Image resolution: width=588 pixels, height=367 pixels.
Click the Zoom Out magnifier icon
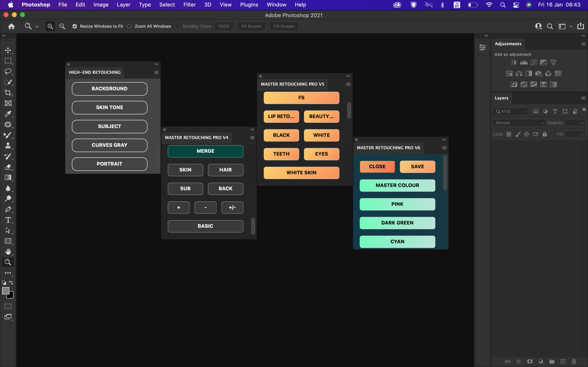(62, 26)
